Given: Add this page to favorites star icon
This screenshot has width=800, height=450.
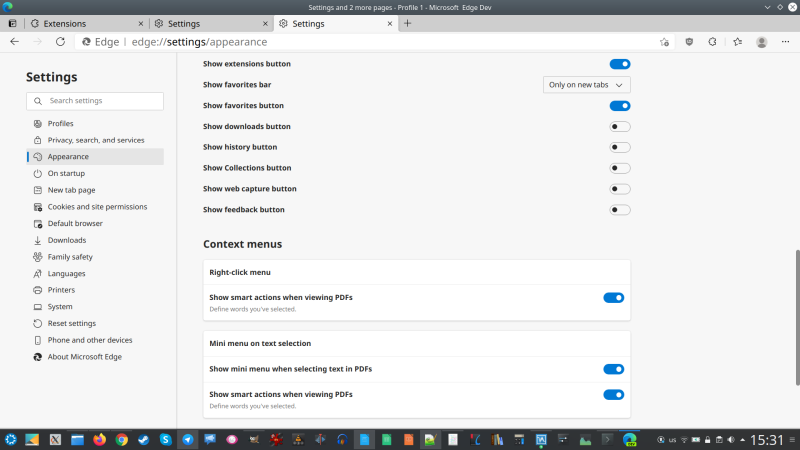Looking at the screenshot, I should [664, 42].
